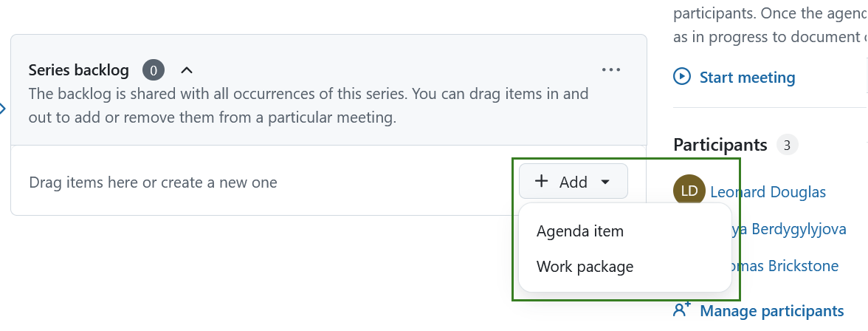Click the dropdown caret beside Add
Viewport: 868px width, 331px height.
click(605, 182)
